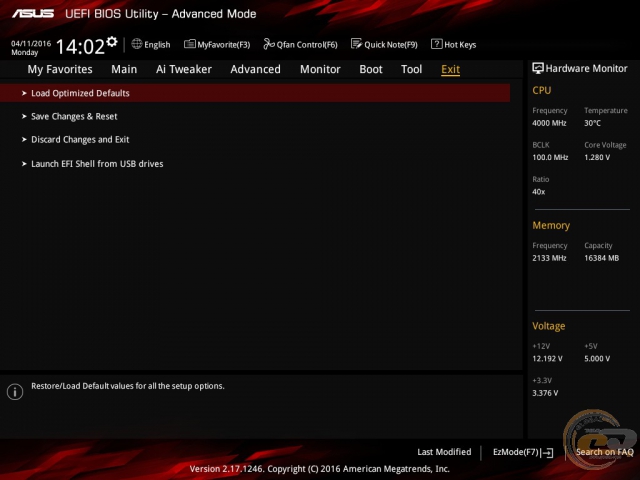Screen dimensions: 640x480
Task: Click the Hardware Monitor display icon
Action: coord(538,68)
